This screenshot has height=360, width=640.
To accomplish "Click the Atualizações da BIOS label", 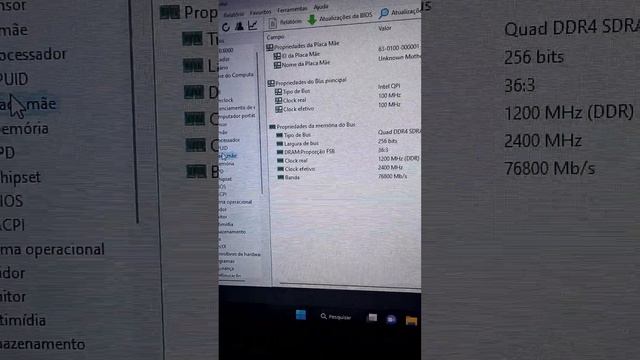I will pos(346,17).
